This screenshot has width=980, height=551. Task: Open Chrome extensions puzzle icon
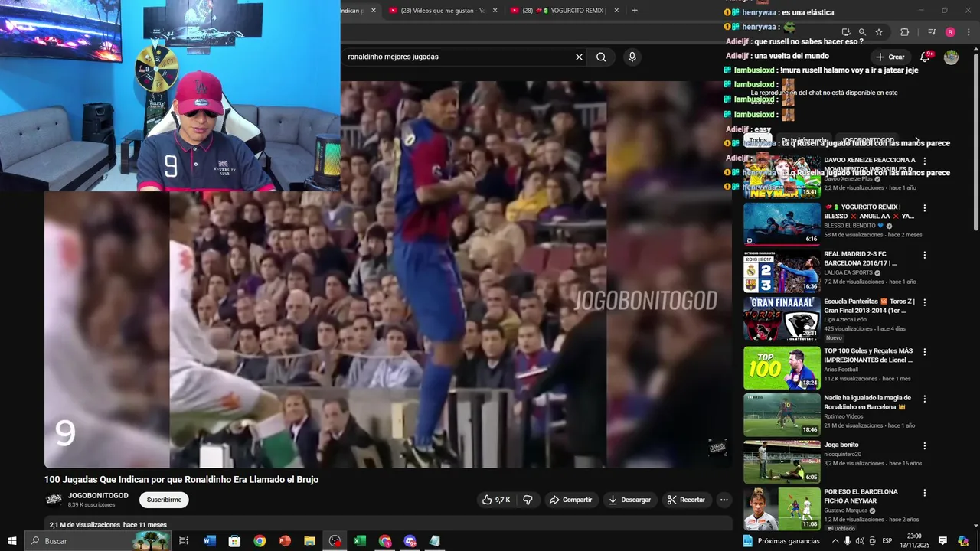coord(904,32)
